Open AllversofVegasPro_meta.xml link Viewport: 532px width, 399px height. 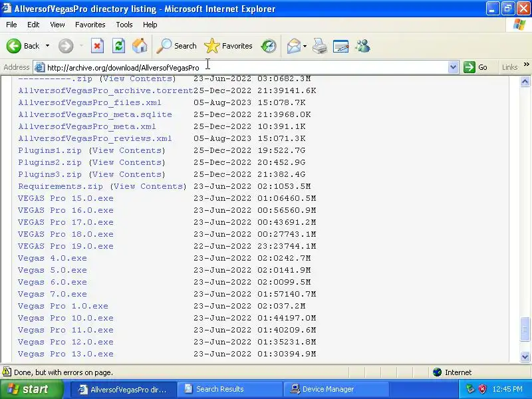[x=87, y=126]
